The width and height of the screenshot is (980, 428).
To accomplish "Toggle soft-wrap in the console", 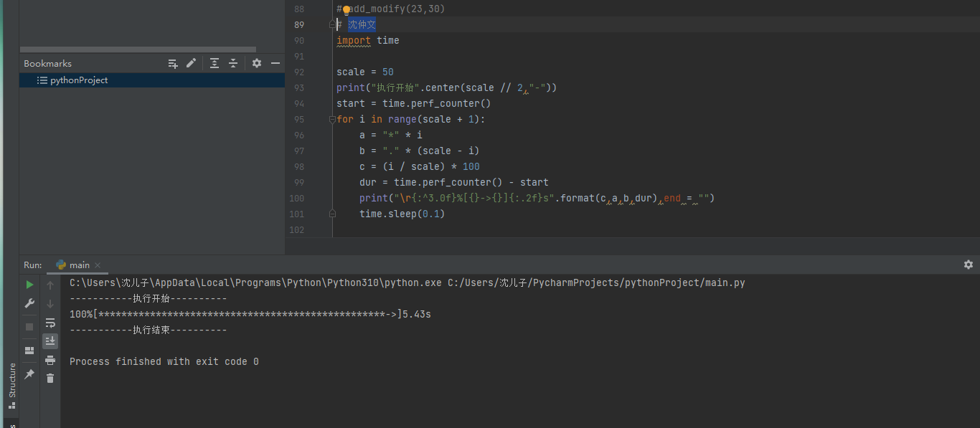I will pyautogui.click(x=50, y=323).
